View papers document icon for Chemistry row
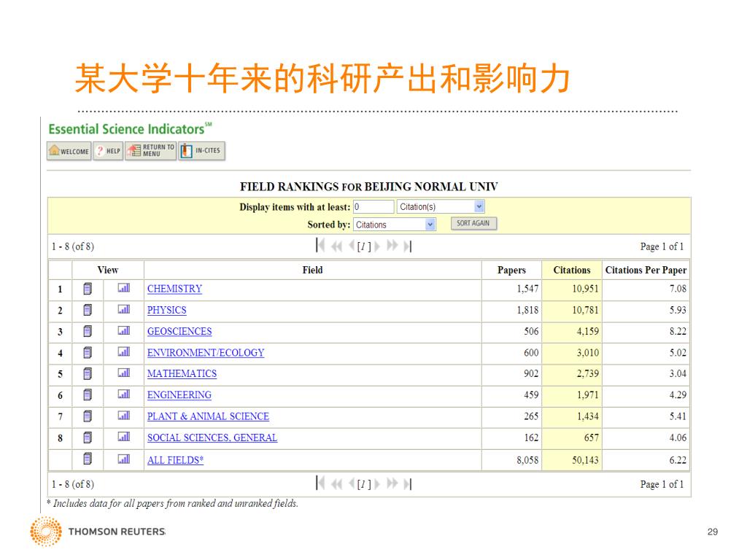Image resolution: width=747 pixels, height=560 pixels. [88, 289]
